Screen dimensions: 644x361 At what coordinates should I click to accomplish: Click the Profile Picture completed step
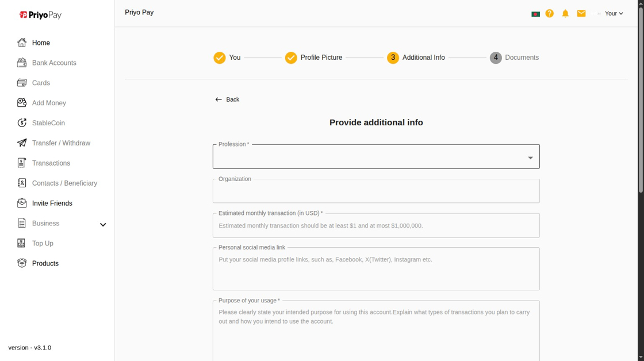coord(314,57)
